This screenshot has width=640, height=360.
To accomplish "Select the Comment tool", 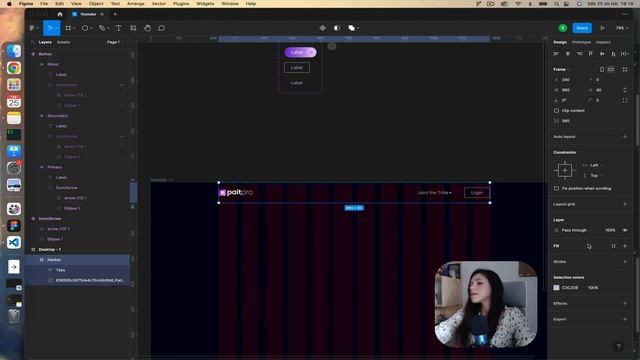I will tap(162, 28).
